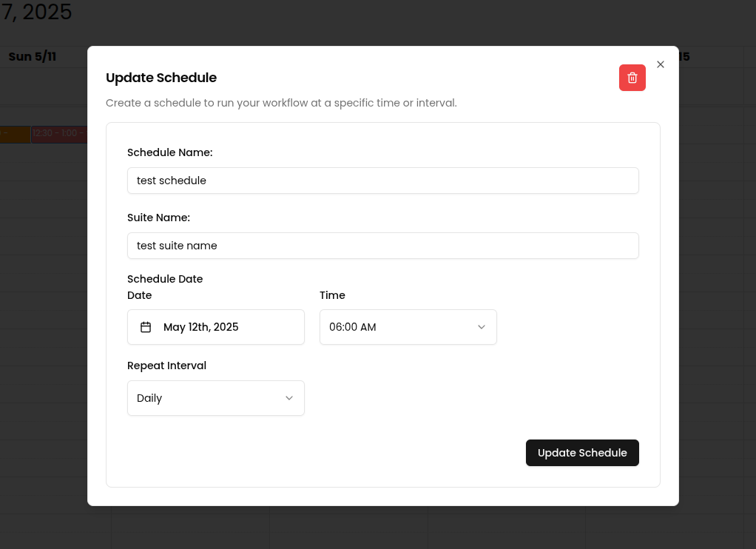Image resolution: width=756 pixels, height=549 pixels.
Task: Close the Update Schedule dialog
Action: pyautogui.click(x=661, y=64)
